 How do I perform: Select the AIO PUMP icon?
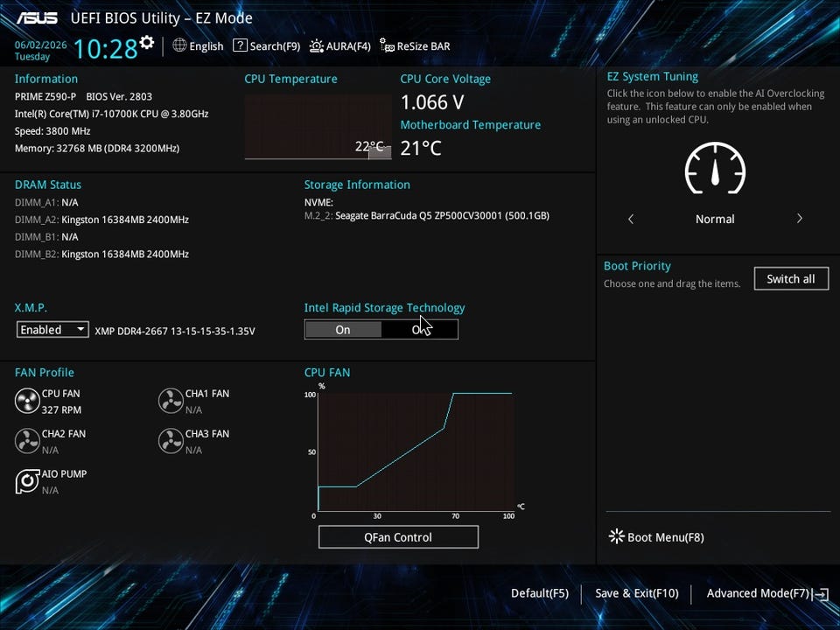point(27,481)
